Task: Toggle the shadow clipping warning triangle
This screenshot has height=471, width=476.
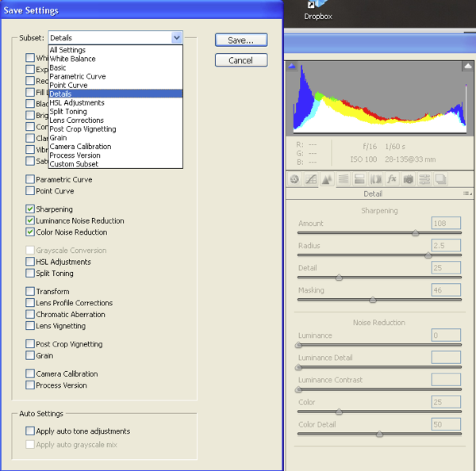Action: pyautogui.click(x=291, y=67)
